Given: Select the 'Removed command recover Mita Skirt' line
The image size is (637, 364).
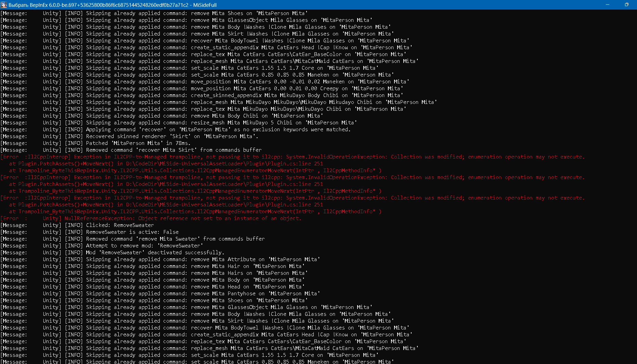Looking at the screenshot, I should click(173, 150).
